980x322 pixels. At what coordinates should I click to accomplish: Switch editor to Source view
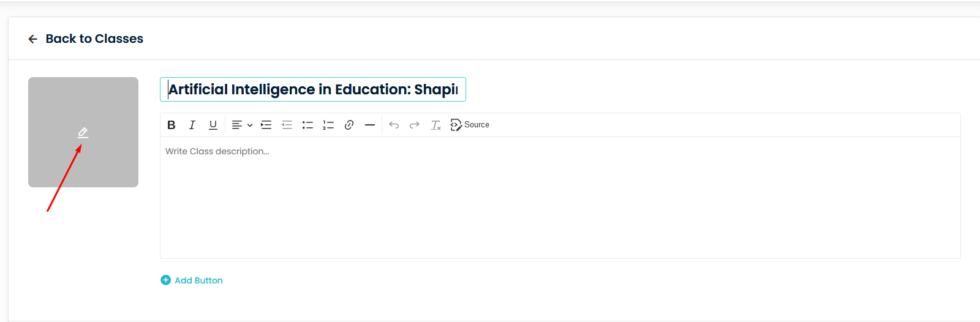pyautogui.click(x=470, y=125)
